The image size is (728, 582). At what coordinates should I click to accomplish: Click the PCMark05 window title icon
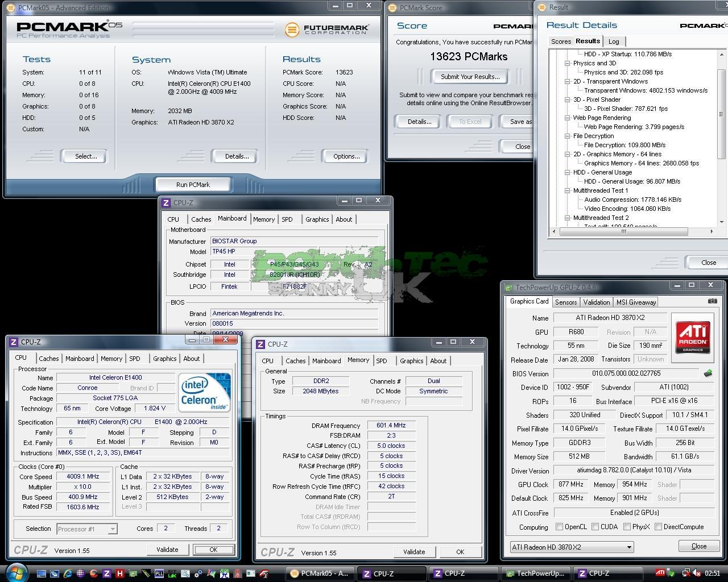[11, 7]
